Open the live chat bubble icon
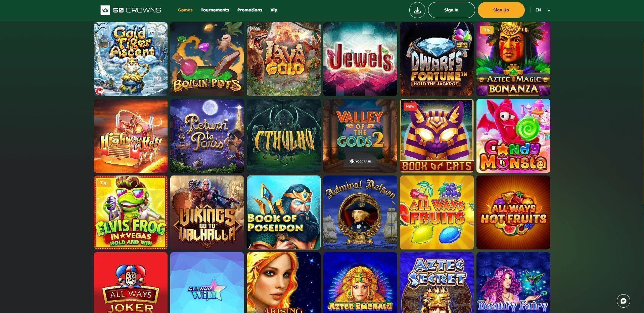This screenshot has width=644, height=313. [x=623, y=301]
